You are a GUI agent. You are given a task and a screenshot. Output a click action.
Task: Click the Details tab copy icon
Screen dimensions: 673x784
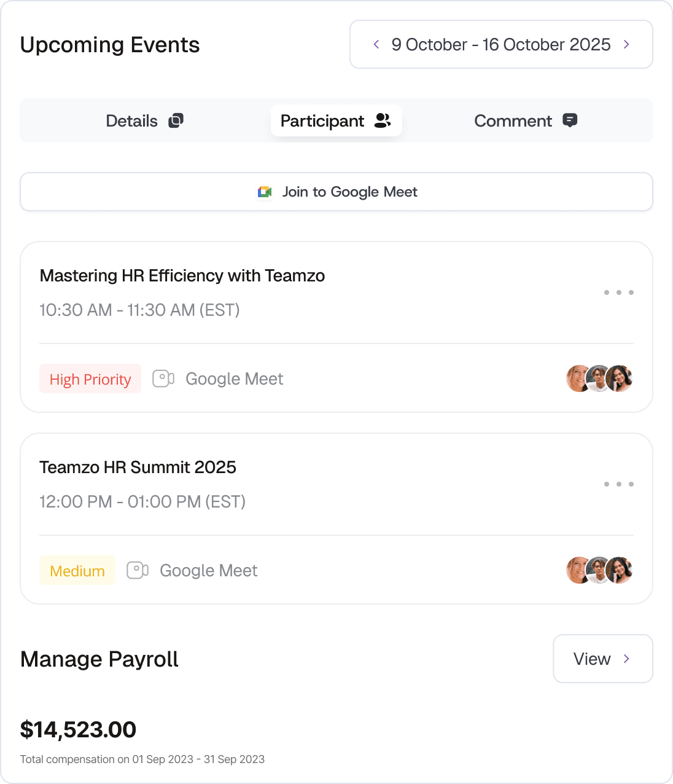tap(176, 120)
